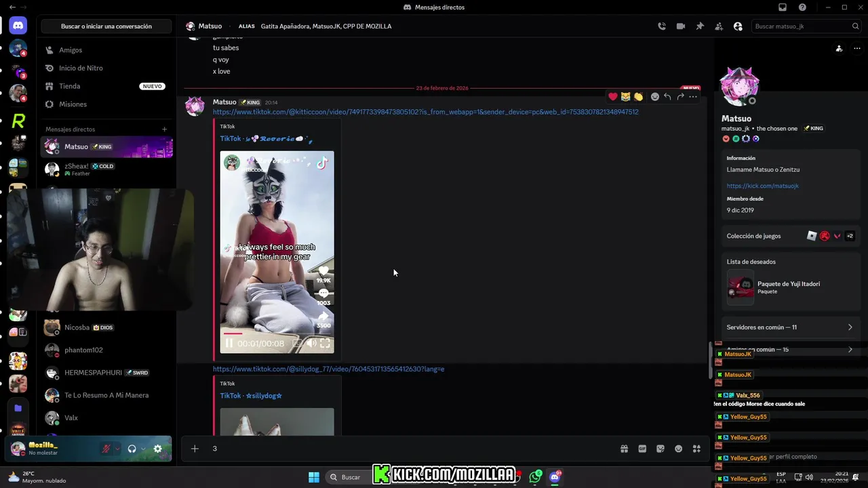Toggle fullscreen on the TikTok video

pyautogui.click(x=325, y=344)
